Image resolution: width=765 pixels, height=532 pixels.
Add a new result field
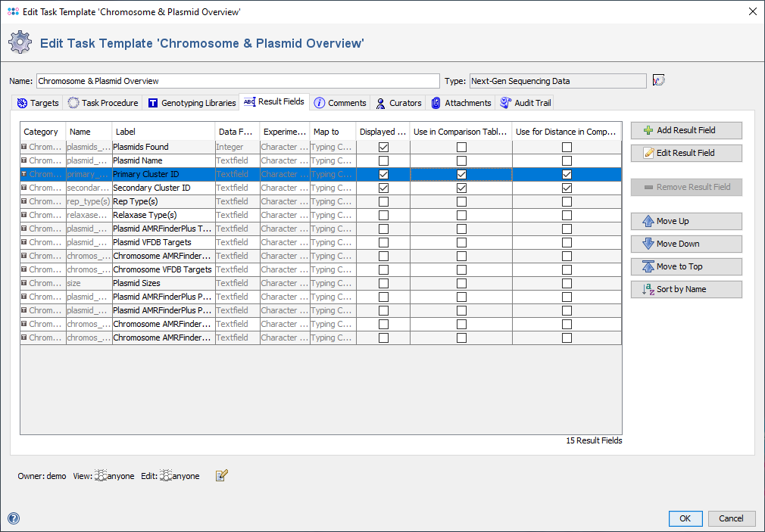[686, 131]
